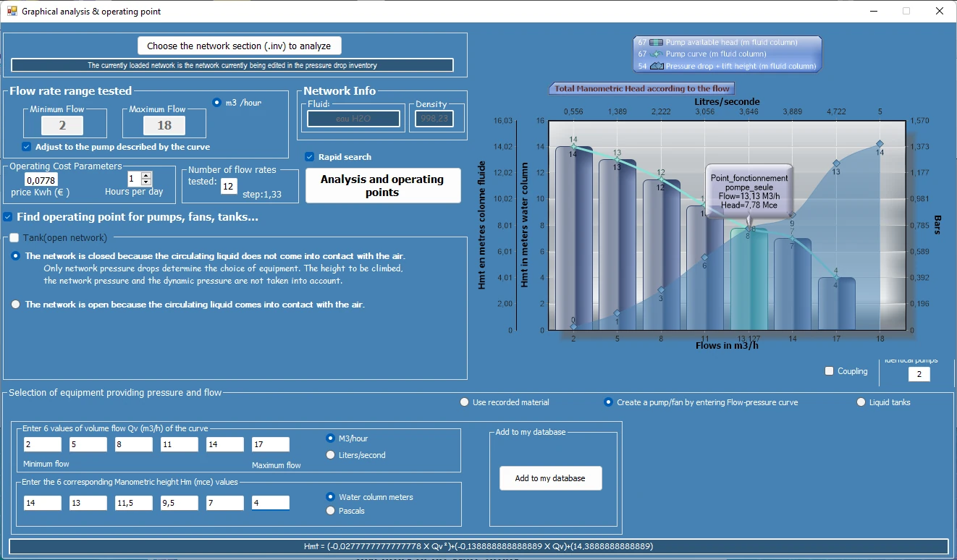Click the Pressure drop + lift height legend icon
Viewport: 957px width, 560px height.
pos(657,66)
